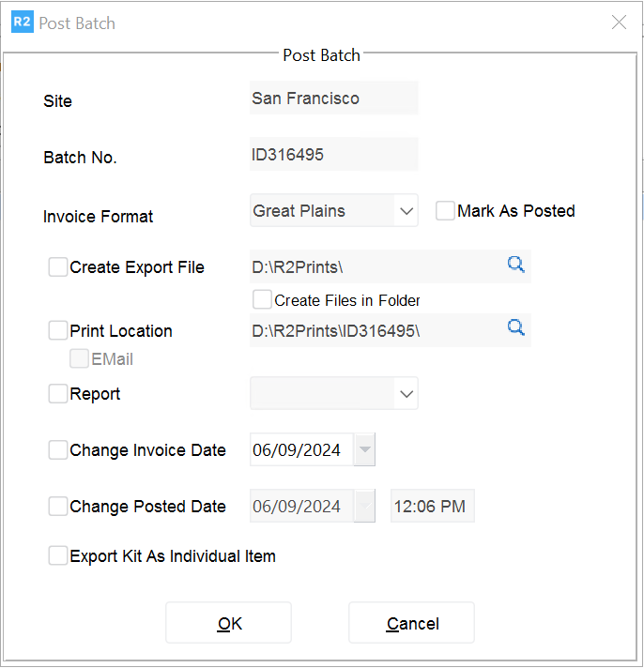Click the Batch No. field showing ID316495
The height and width of the screenshot is (668, 644).
tap(333, 155)
